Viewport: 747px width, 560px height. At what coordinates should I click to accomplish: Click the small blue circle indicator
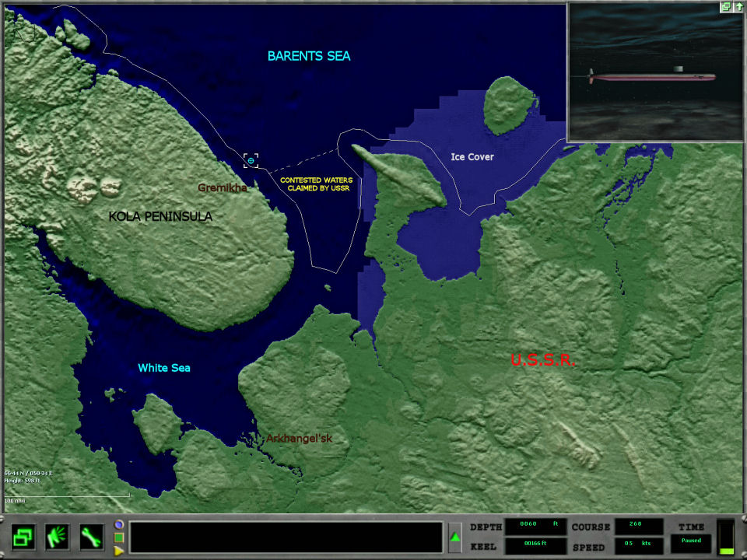point(119,524)
